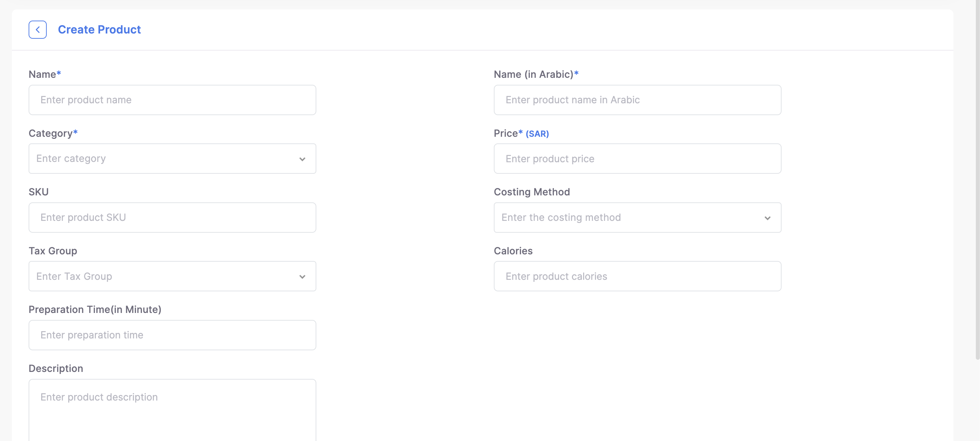Click the Description label
This screenshot has width=980, height=441.
point(56,368)
